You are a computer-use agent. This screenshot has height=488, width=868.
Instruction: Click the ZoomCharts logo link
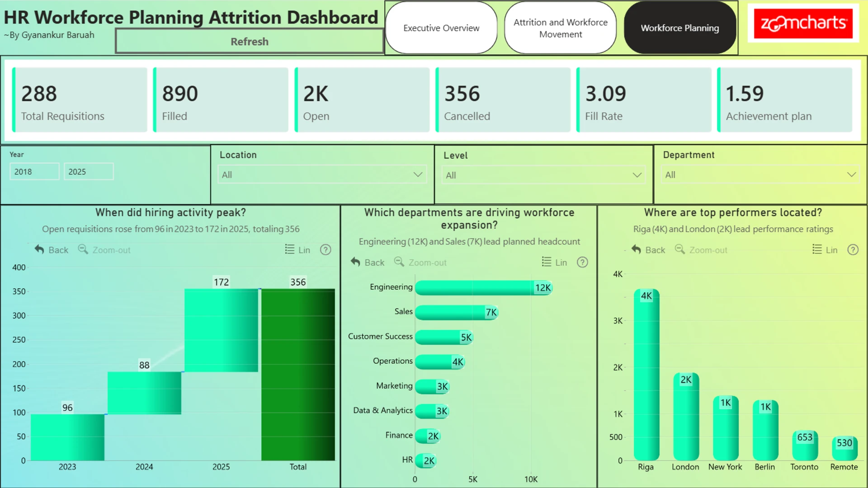(x=803, y=23)
